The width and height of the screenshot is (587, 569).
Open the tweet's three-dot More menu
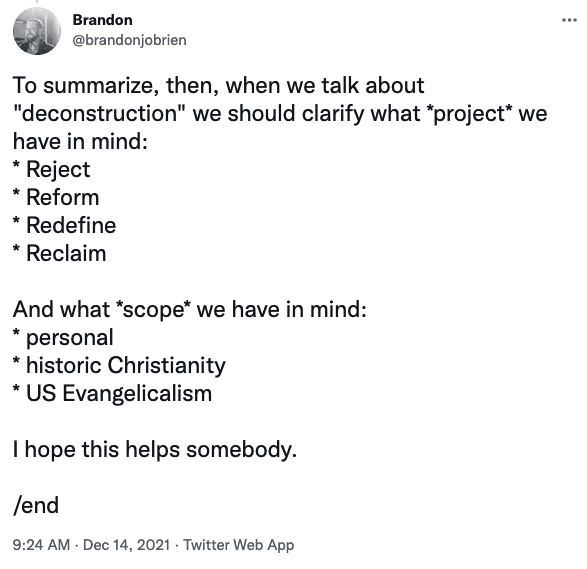point(569,20)
